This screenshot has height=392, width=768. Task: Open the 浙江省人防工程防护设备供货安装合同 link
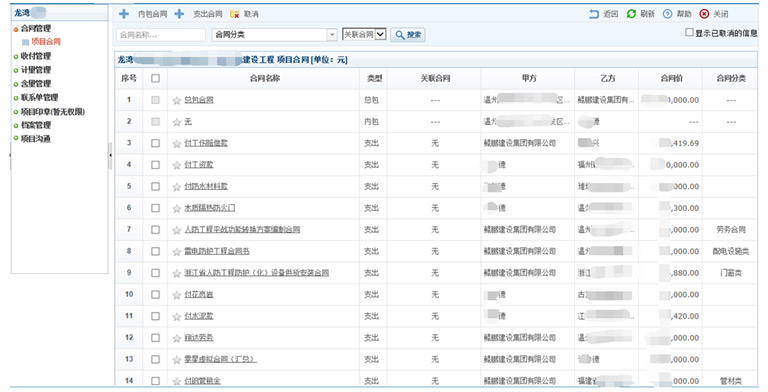coord(256,272)
